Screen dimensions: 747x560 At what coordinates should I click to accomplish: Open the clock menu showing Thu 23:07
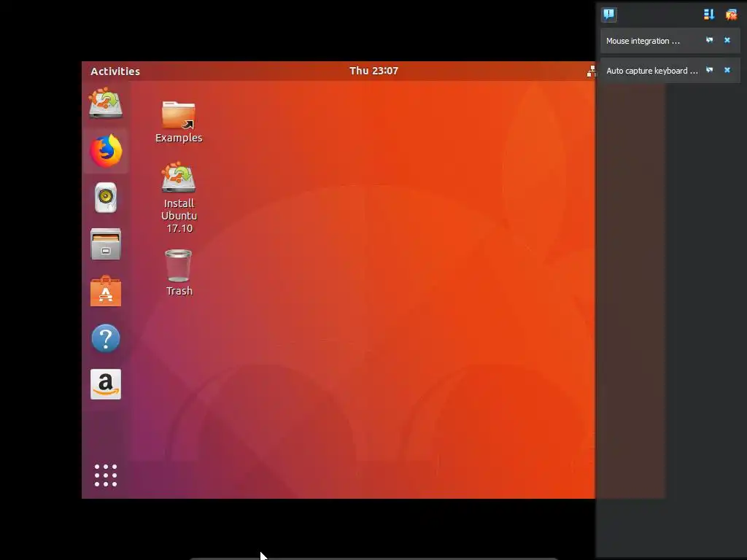[373, 71]
